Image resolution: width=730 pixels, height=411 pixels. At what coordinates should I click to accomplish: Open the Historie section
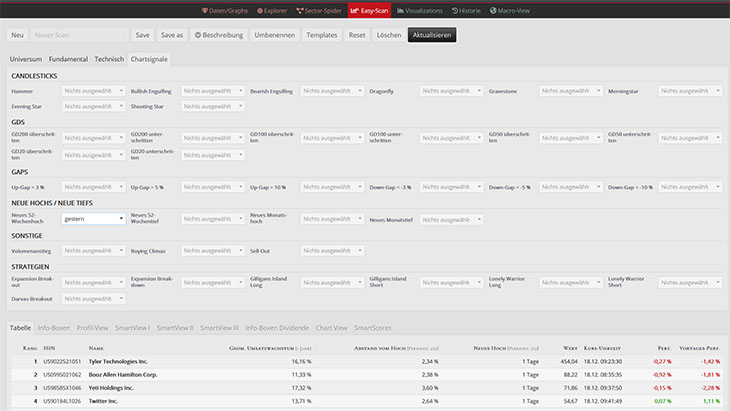tap(466, 11)
